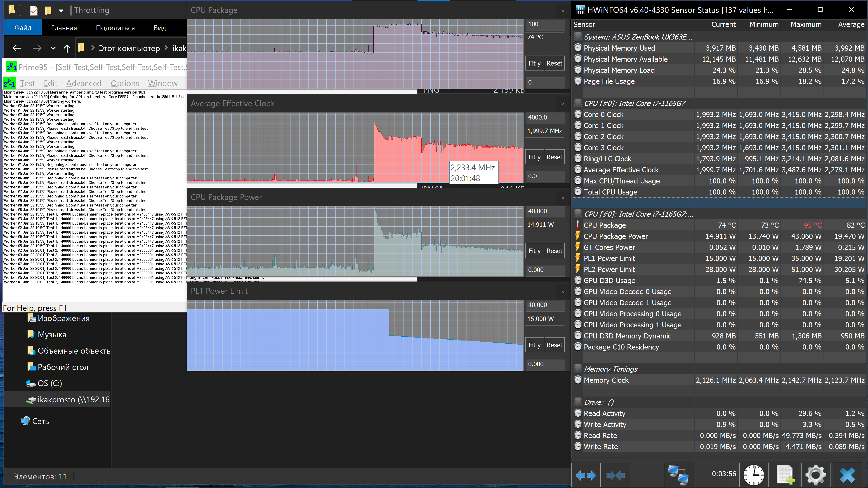This screenshot has height=488, width=868.
Task: Click the red 95 °C maximum CPU Package value
Action: (812, 225)
